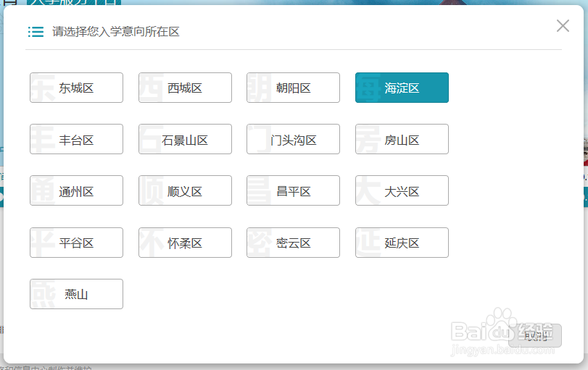
Task: Click the 取消 cancel button
Action: point(535,335)
